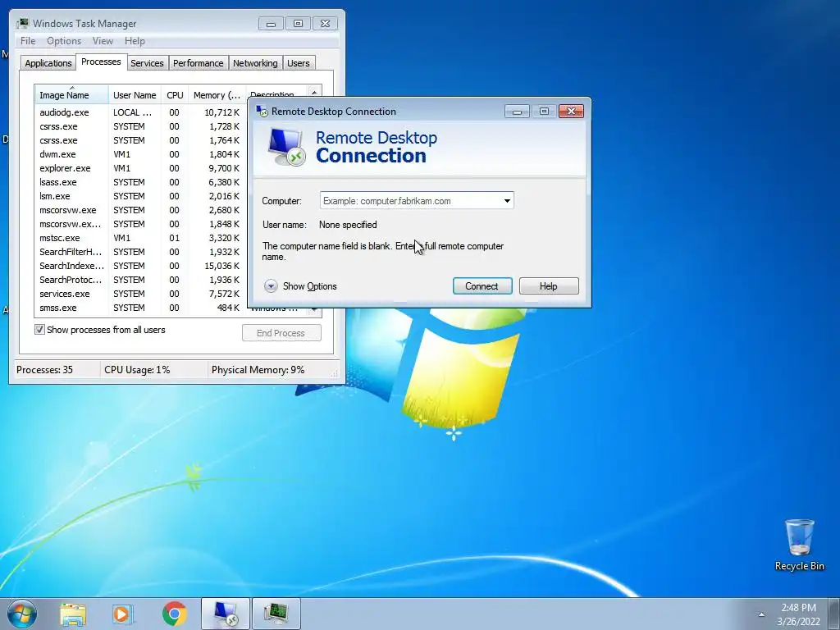
Task: Select the services.exe process row
Action: 141,294
